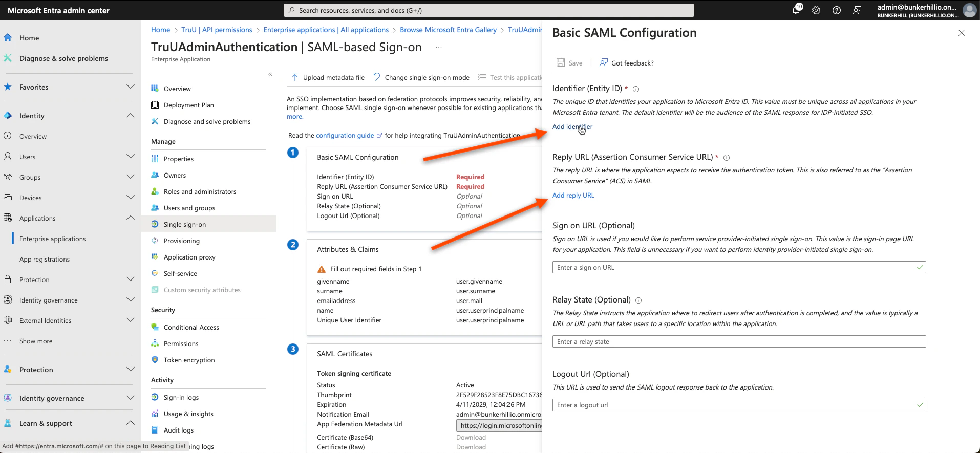The width and height of the screenshot is (980, 453).
Task: Click the Save disk icon
Action: [x=561, y=62]
